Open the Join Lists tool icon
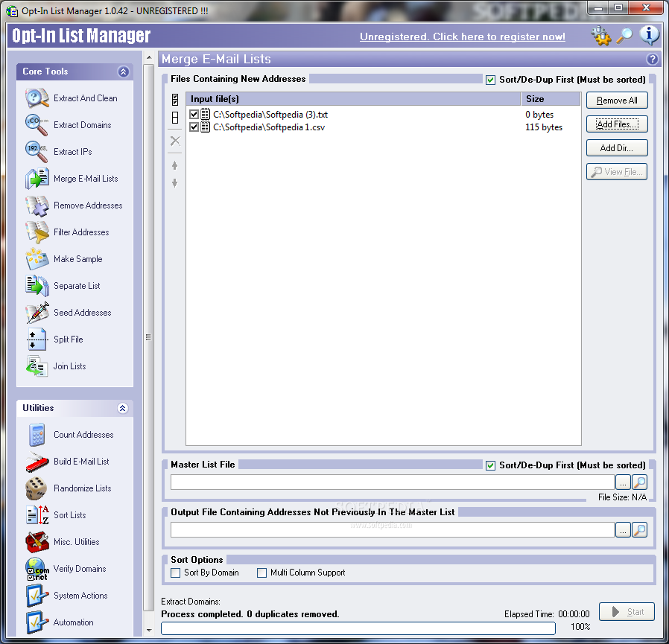669x644 pixels. tap(37, 366)
